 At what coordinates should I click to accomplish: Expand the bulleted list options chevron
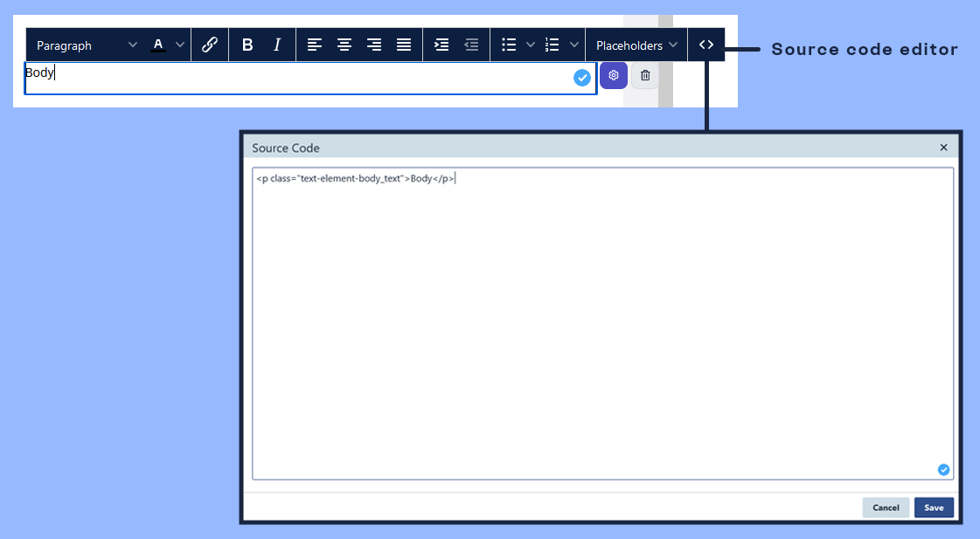tap(529, 45)
